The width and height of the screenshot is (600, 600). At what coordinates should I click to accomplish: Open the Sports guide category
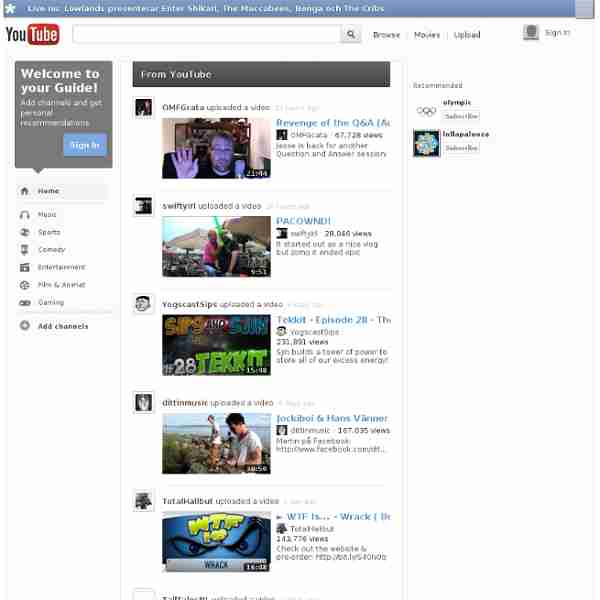tap(48, 232)
